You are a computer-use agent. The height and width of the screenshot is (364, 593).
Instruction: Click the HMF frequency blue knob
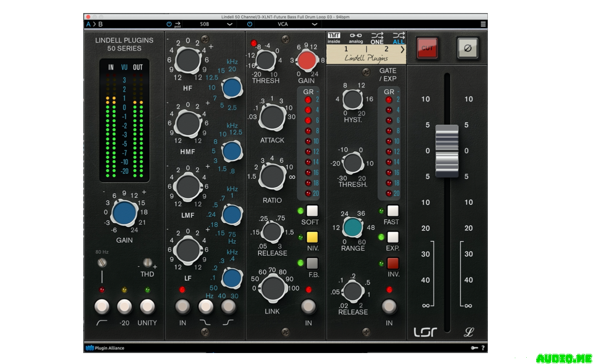[x=232, y=151]
